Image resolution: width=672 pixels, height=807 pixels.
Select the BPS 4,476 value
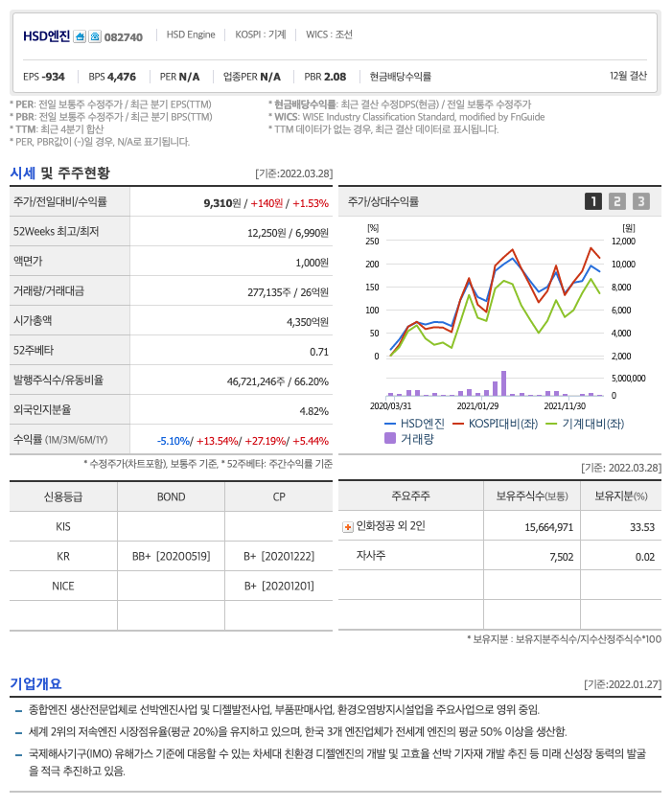(x=112, y=77)
